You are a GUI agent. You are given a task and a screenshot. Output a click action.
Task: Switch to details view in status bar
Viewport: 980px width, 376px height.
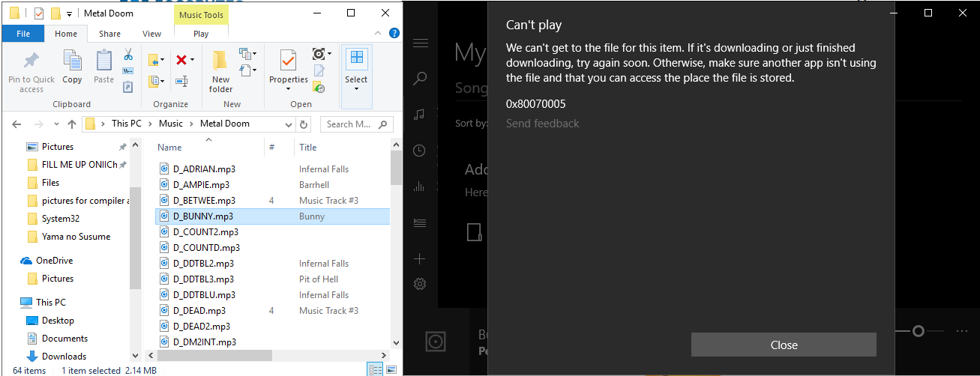pyautogui.click(x=373, y=369)
